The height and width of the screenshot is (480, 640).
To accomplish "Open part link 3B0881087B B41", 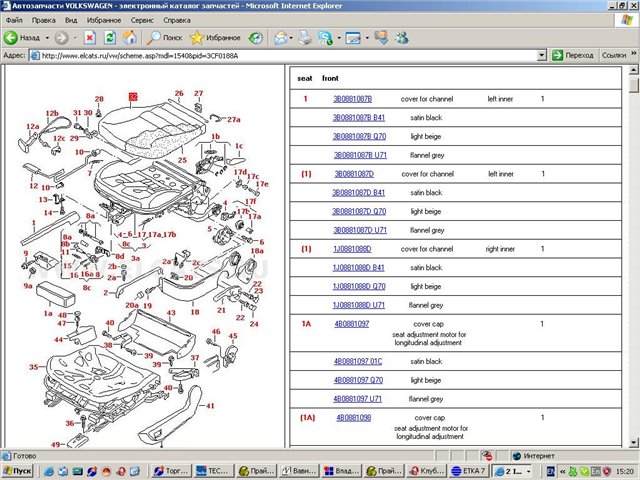I will tap(358, 118).
